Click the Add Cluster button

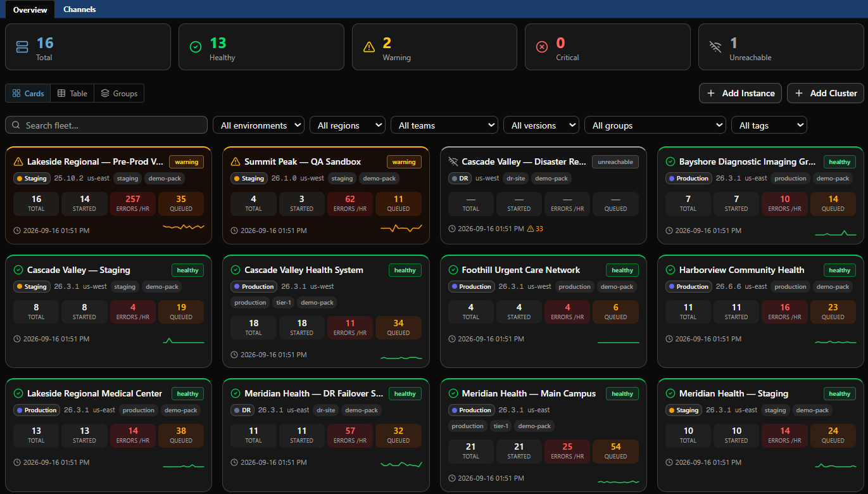(x=826, y=93)
